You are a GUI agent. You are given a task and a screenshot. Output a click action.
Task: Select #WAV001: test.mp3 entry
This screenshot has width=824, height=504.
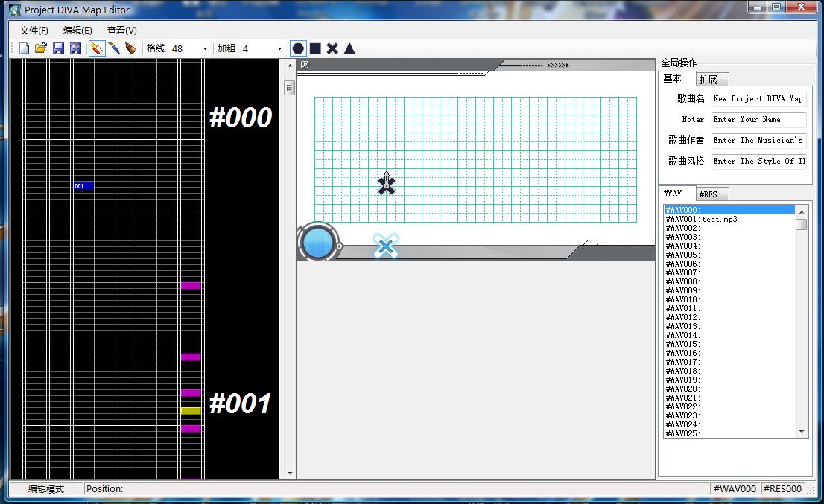click(729, 219)
